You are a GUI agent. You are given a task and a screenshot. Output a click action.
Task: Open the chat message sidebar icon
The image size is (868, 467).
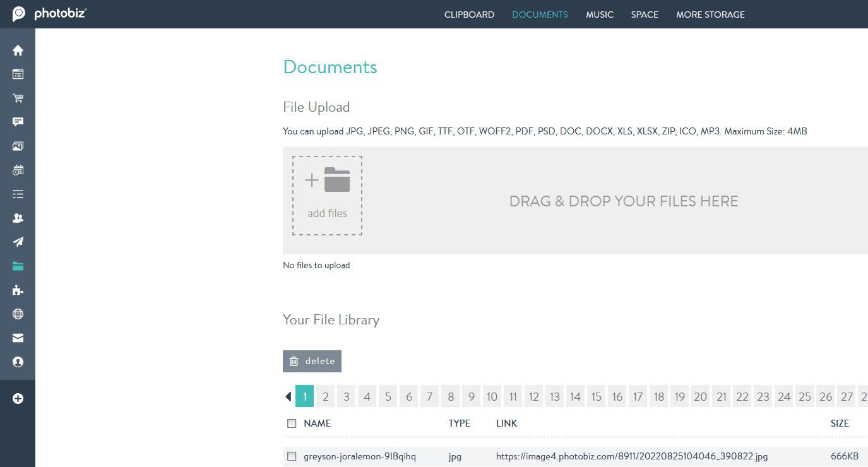point(18,122)
